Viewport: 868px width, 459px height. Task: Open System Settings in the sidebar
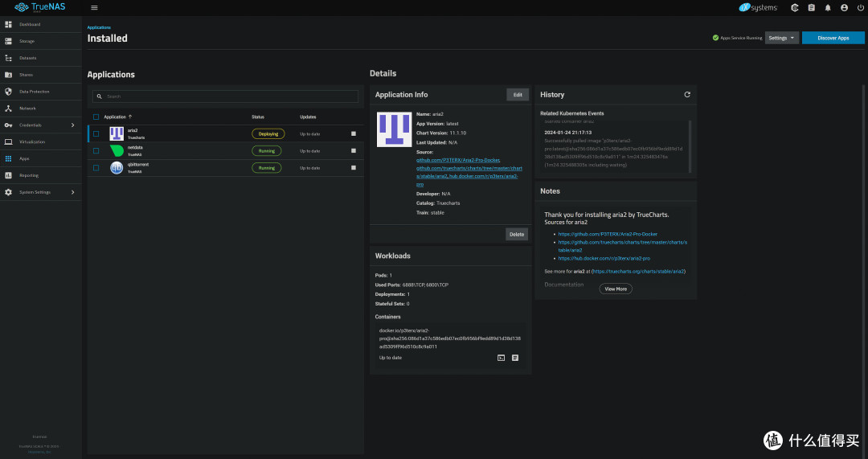(41, 192)
